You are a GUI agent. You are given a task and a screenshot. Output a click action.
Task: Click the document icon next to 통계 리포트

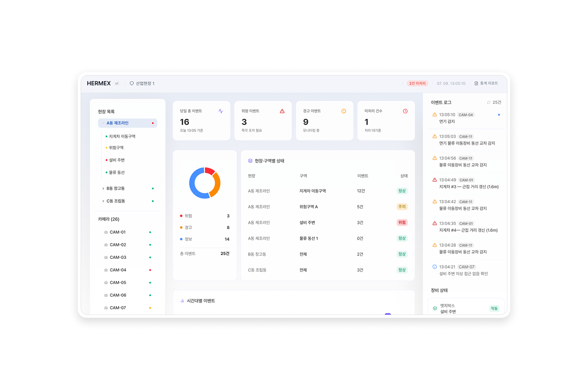(x=476, y=83)
